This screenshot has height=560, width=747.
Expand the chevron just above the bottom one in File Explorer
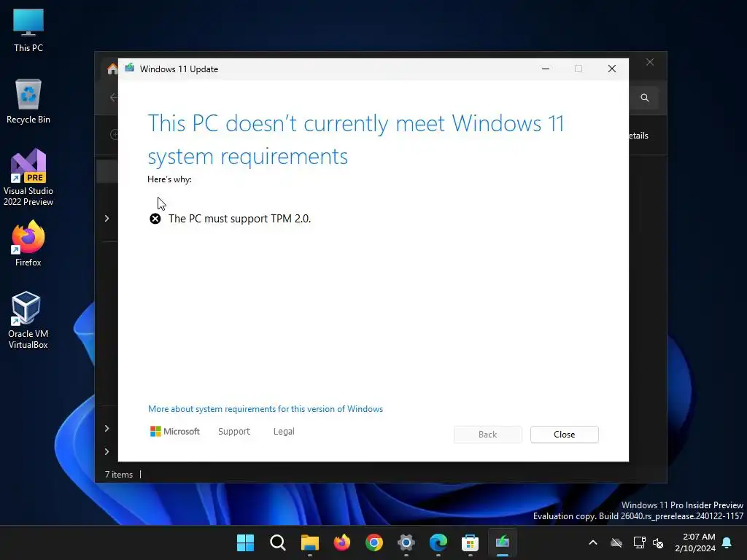107,428
